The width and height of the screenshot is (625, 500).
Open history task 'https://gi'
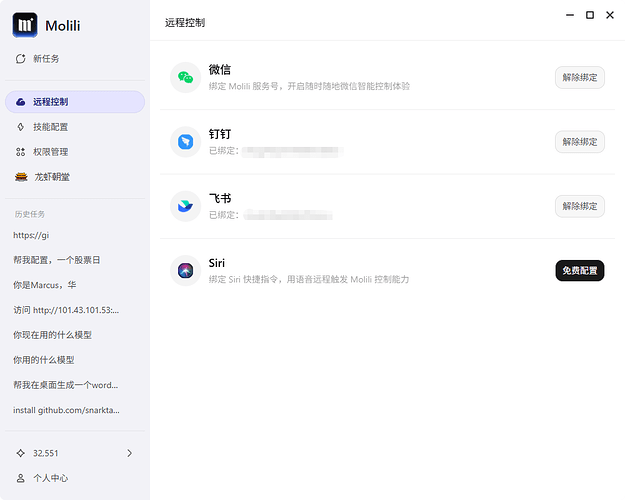click(31, 235)
